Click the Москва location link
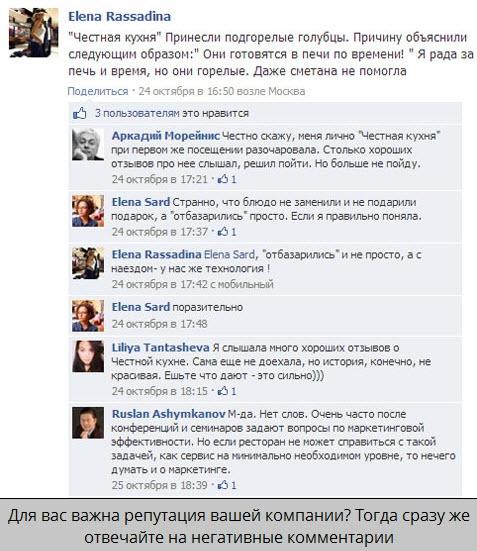477x551 pixels. (286, 91)
